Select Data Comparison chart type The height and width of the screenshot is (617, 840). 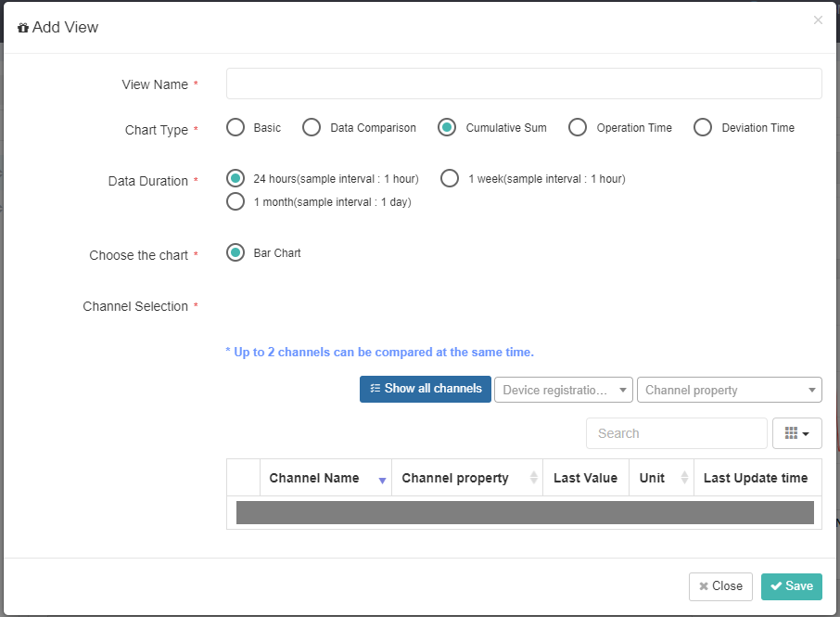tap(312, 128)
